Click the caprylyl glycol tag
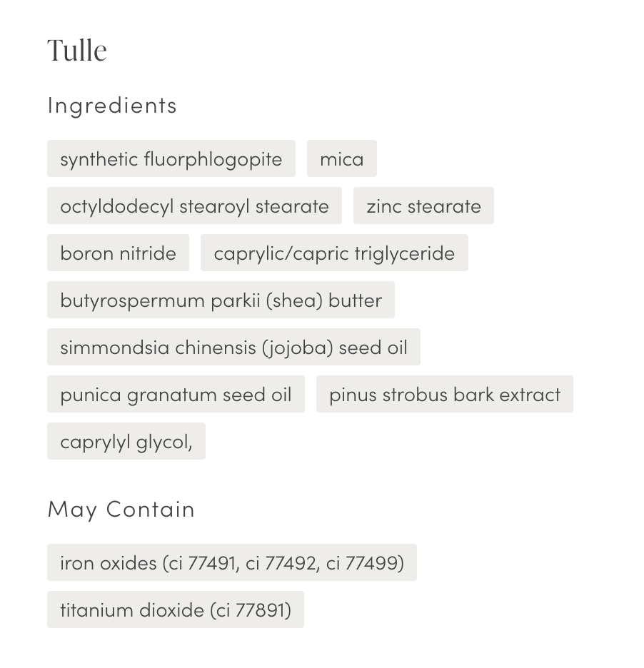This screenshot has width=644, height=668. point(126,441)
